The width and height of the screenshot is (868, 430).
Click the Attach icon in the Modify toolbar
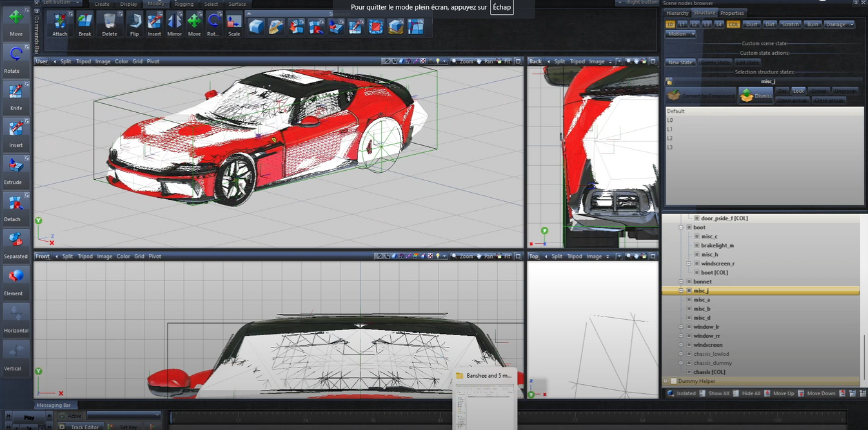[59, 26]
